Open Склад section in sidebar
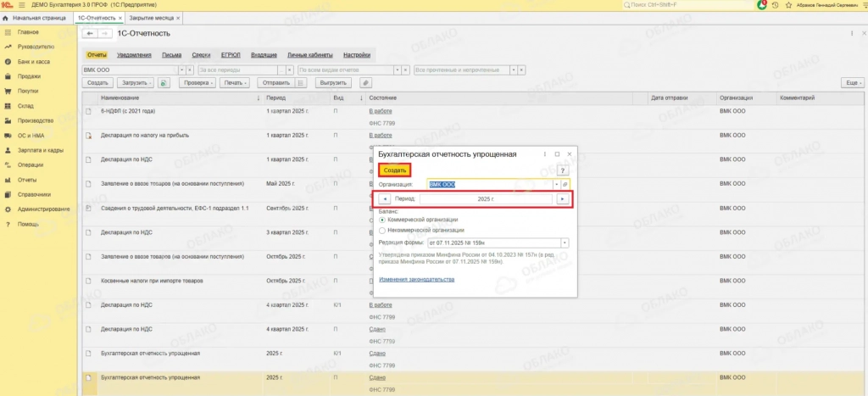 25,106
